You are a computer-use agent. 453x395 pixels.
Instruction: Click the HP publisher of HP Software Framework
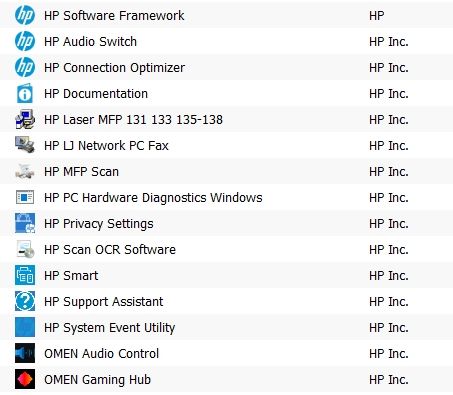(377, 16)
